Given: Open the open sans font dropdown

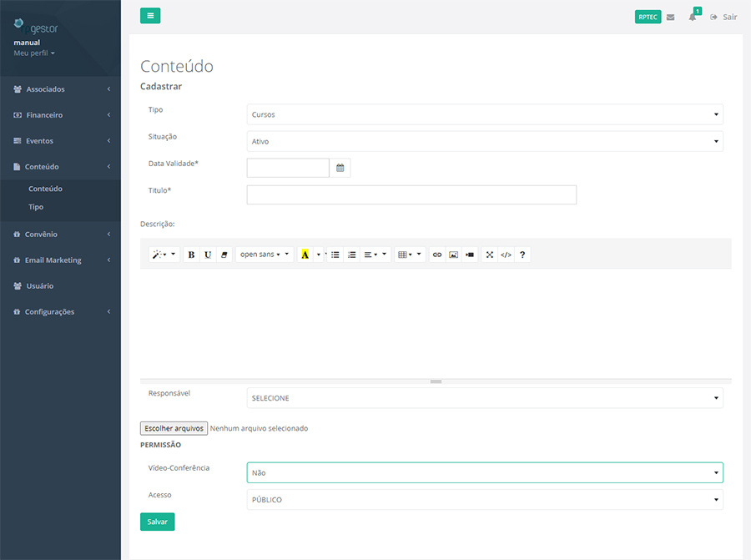Looking at the screenshot, I should coord(265,255).
